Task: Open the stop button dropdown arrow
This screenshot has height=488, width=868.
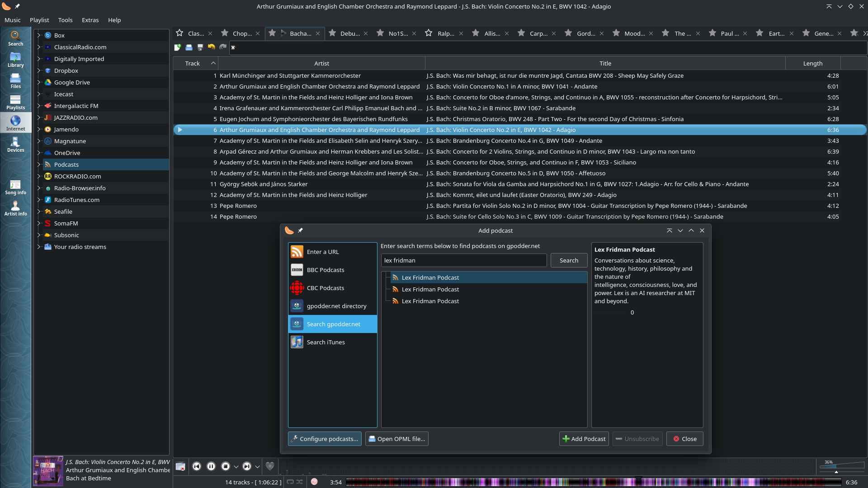Action: pos(236,467)
